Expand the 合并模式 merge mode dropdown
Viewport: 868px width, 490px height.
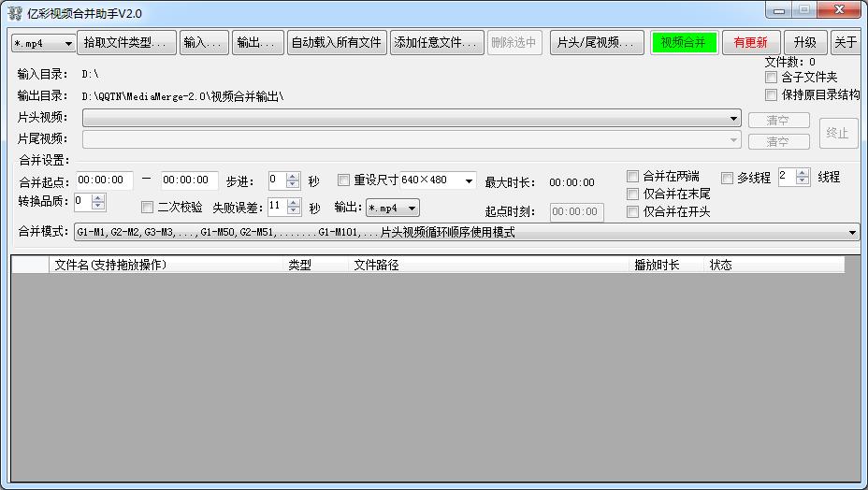(x=852, y=232)
